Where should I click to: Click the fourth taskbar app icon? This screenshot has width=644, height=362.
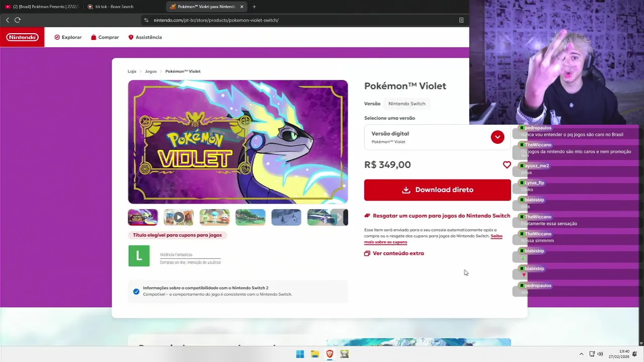[x=345, y=354]
